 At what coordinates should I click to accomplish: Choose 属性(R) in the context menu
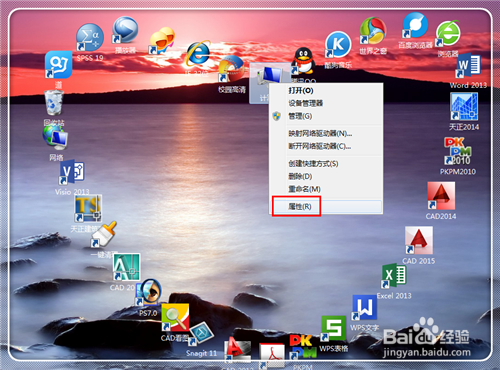(x=327, y=207)
